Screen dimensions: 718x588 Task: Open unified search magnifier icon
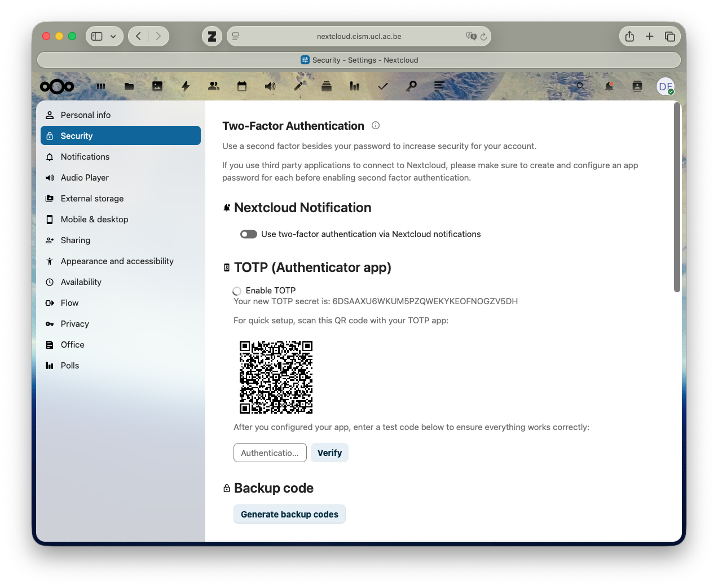pos(580,86)
